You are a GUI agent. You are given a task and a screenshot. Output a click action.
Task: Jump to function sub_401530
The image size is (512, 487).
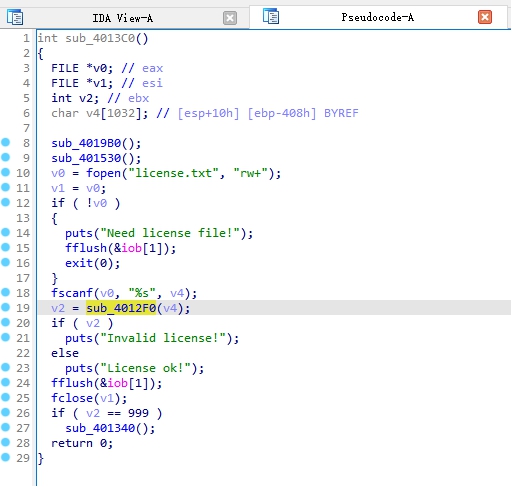[x=86, y=158]
